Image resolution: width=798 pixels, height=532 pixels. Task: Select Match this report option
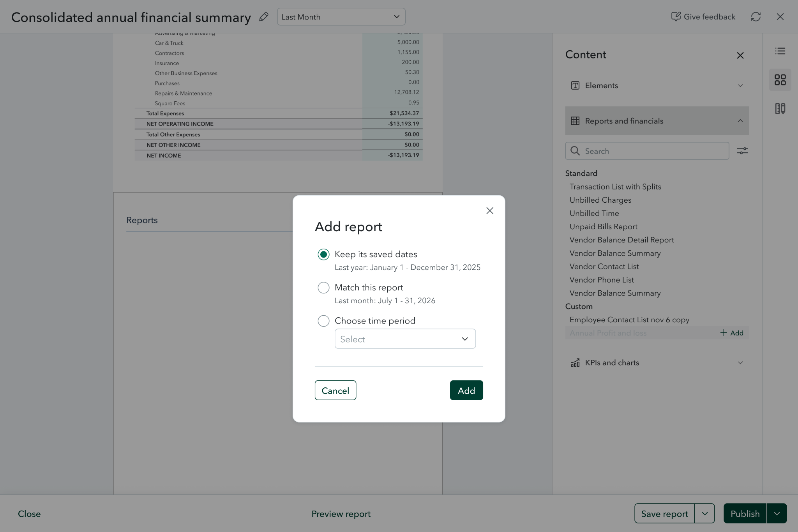tap(323, 288)
